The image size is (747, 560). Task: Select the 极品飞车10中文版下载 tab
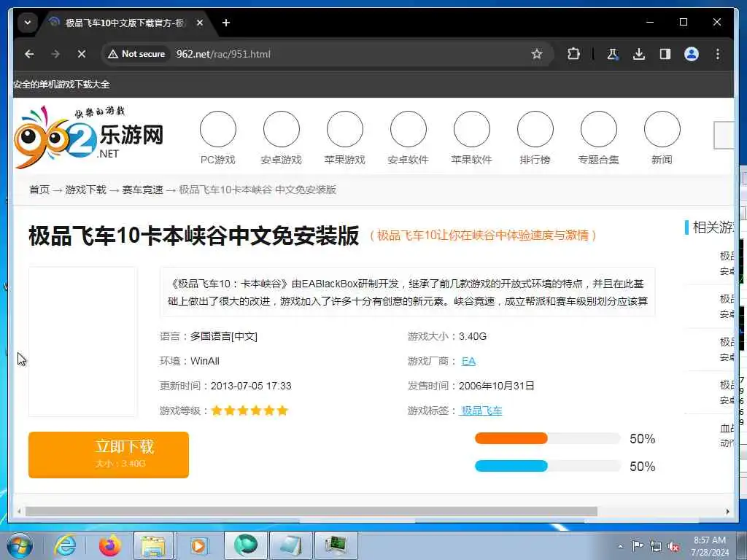[x=125, y=23]
